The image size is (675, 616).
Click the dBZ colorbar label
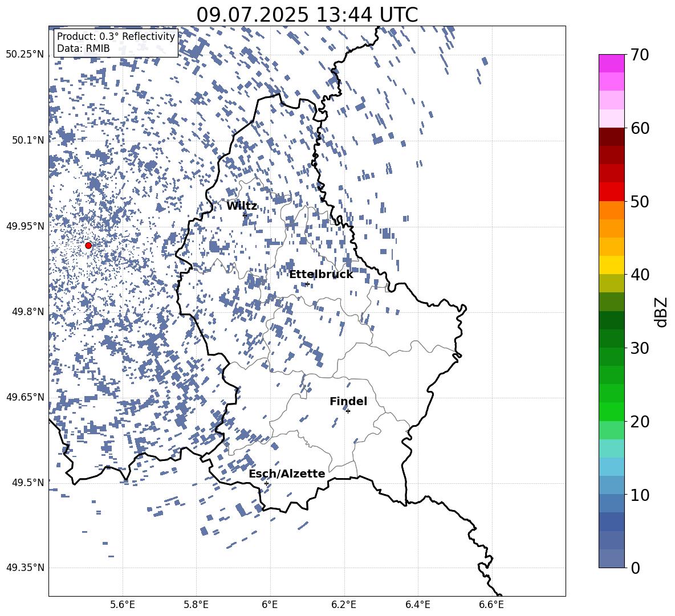click(661, 312)
